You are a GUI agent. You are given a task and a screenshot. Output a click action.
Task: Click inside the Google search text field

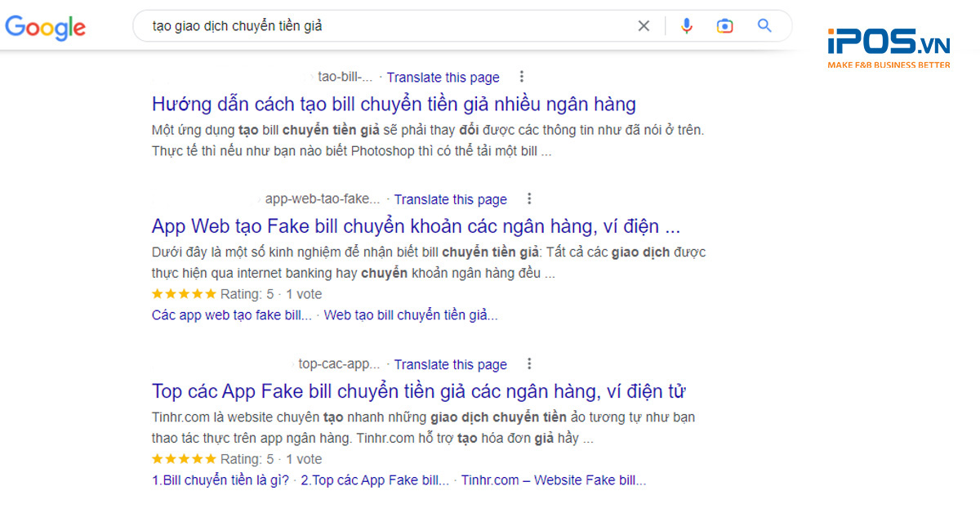click(384, 26)
